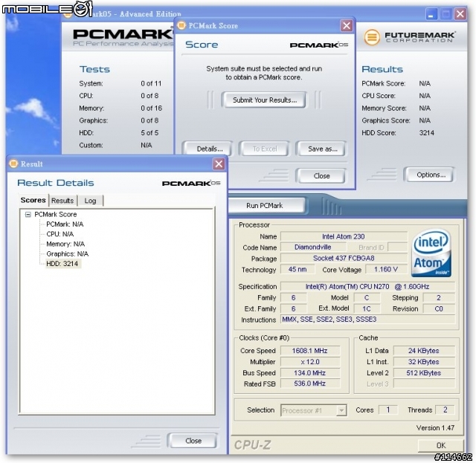
Task: Click the Result window title icon
Action: point(13,163)
